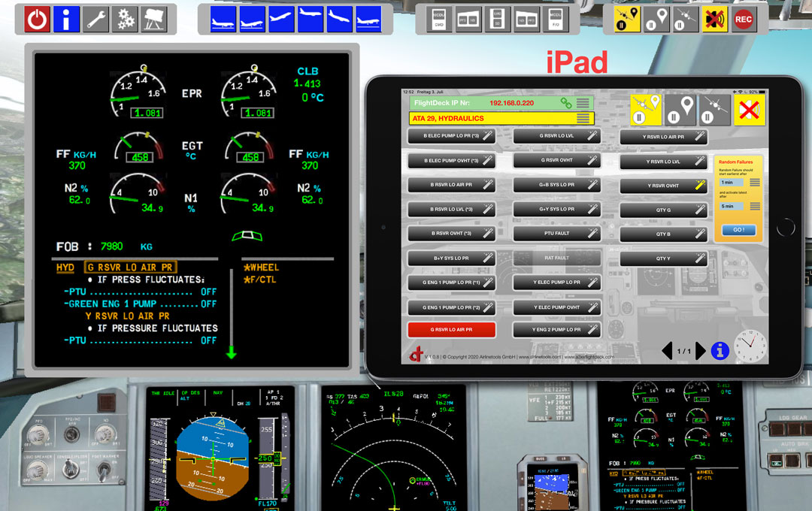Select the projector screen icon
The height and width of the screenshot is (511, 812).
click(x=155, y=18)
